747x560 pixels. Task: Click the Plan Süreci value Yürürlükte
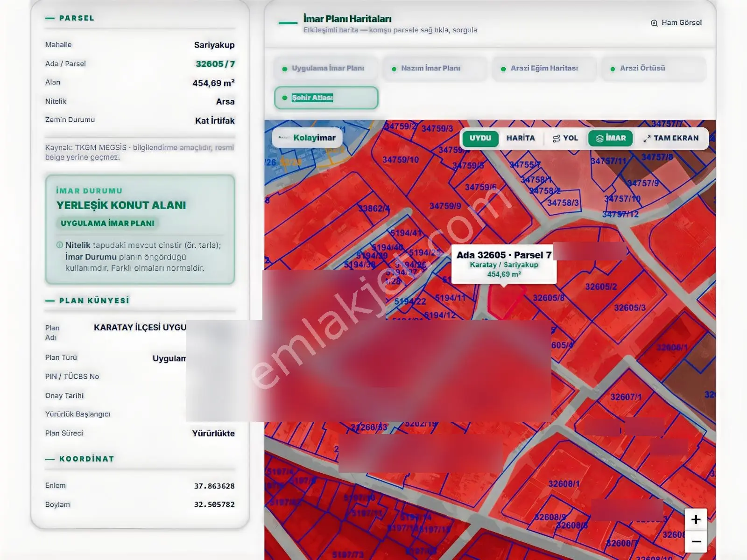[x=213, y=434]
